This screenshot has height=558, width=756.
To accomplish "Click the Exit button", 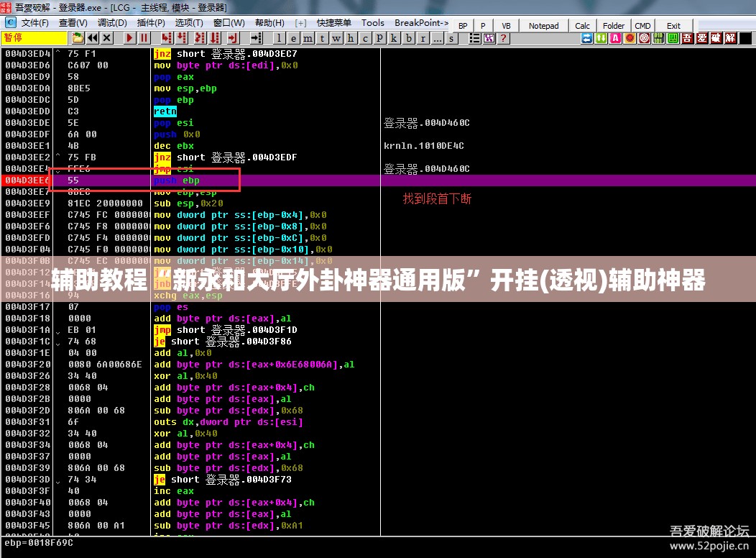I will coord(673,26).
